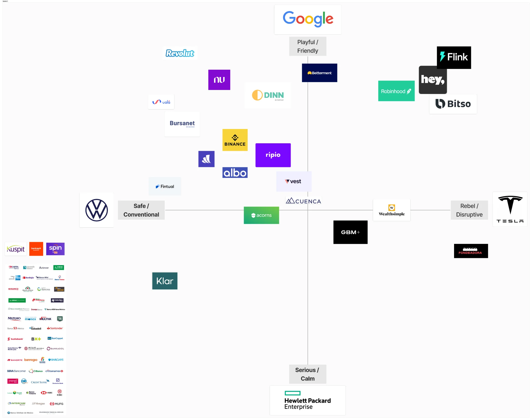Click the Klar teal logo
Screen dimensions: 532x420
coord(165,281)
